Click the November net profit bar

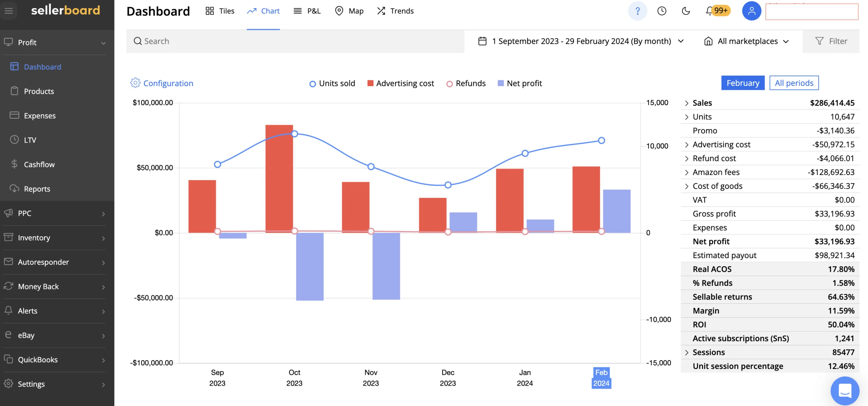[x=386, y=266]
